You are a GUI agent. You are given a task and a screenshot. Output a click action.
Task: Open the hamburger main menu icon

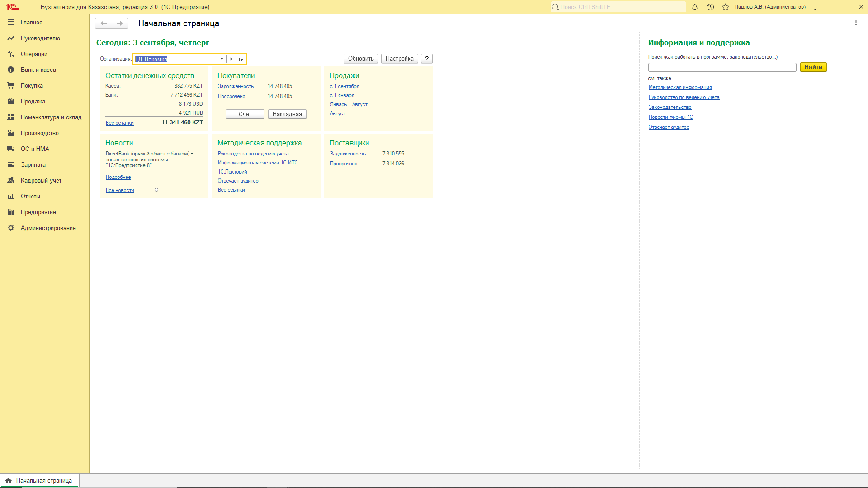28,7
